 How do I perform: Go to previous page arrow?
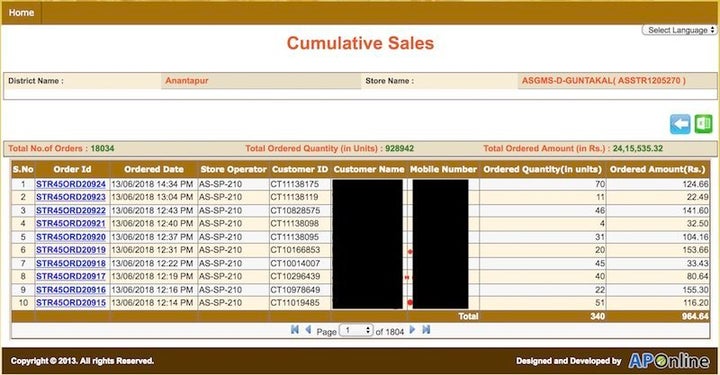pyautogui.click(x=308, y=330)
